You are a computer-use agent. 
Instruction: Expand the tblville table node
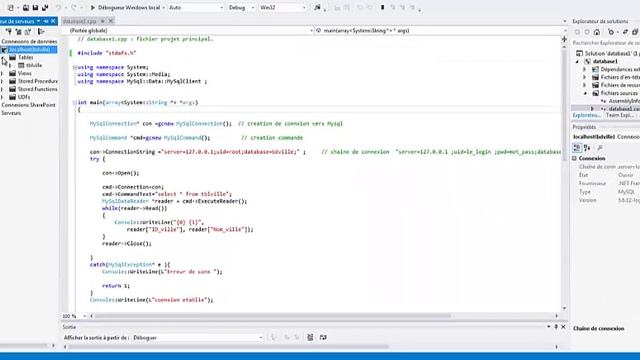pyautogui.click(x=11, y=65)
